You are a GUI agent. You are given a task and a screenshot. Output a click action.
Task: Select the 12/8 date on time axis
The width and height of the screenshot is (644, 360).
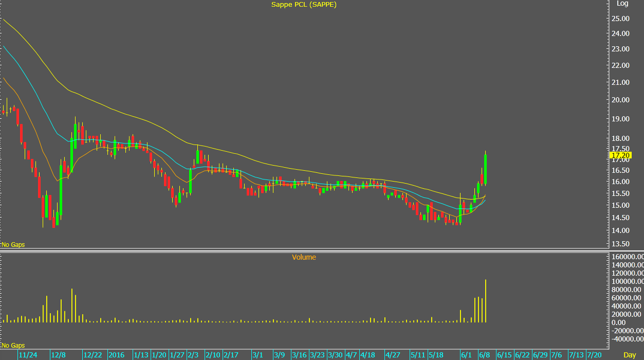(x=59, y=355)
